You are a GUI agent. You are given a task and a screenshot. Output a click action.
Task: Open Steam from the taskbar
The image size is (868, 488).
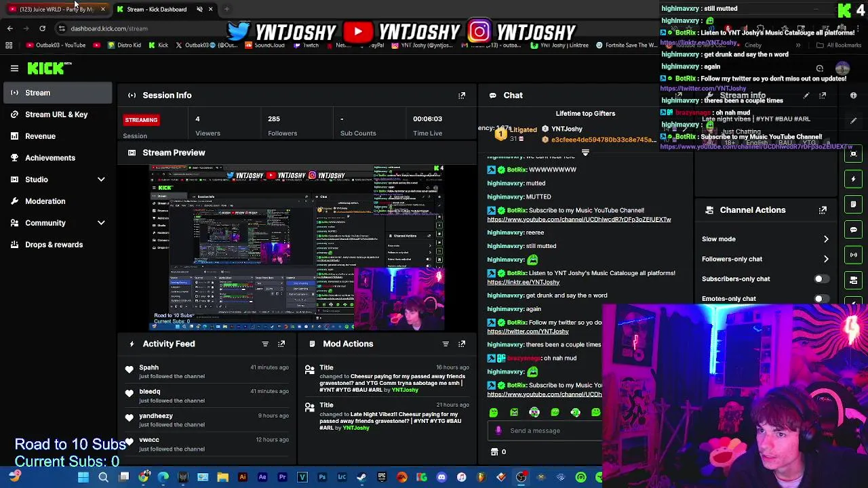362,477
